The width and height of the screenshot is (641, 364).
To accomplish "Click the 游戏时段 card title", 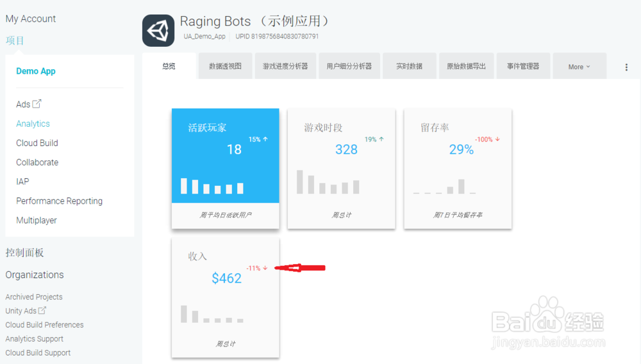I will [x=323, y=128].
